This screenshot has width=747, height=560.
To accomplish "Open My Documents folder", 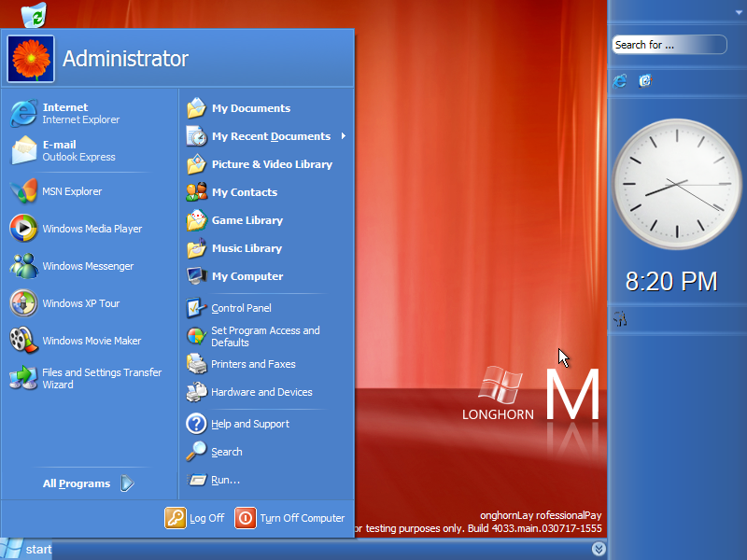I will tap(249, 108).
